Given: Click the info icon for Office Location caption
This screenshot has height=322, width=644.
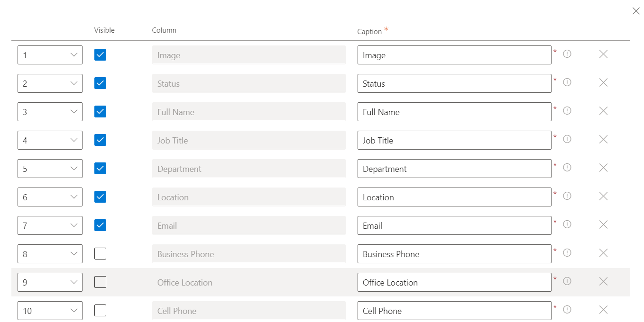Looking at the screenshot, I should [567, 281].
